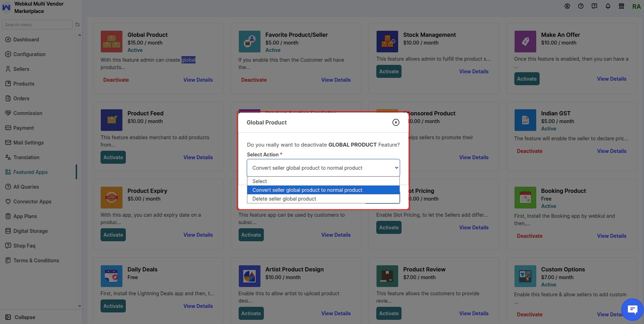Viewport: 644px width, 324px height.
Task: Close the Global Product dialog
Action: tap(396, 122)
